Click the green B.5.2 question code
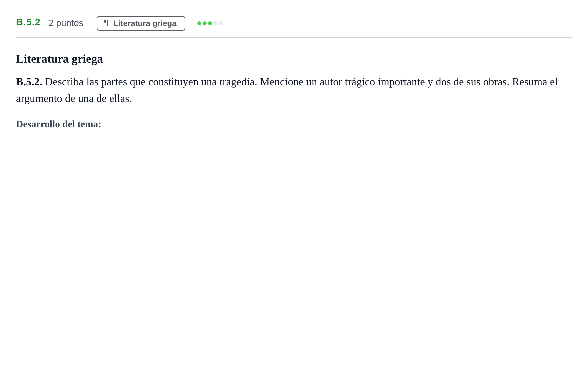 pos(28,22)
